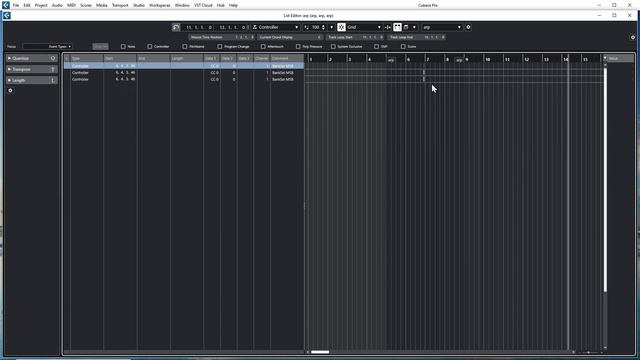Click the Controller insert type icon

click(x=255, y=27)
